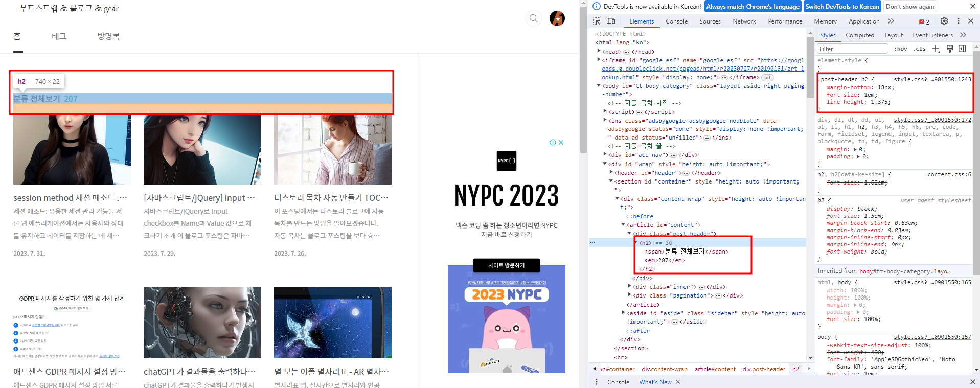Viewport: 980px width, 388px height.
Task: Open the 티스토리 목차 자동 만들기 post thumbnail
Action: (333, 149)
